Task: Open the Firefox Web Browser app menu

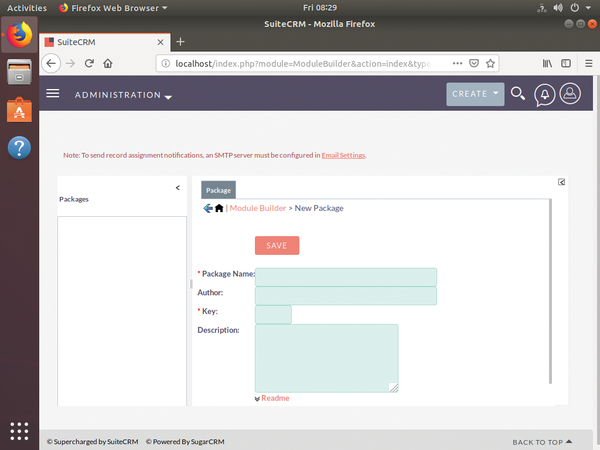Action: click(x=114, y=8)
